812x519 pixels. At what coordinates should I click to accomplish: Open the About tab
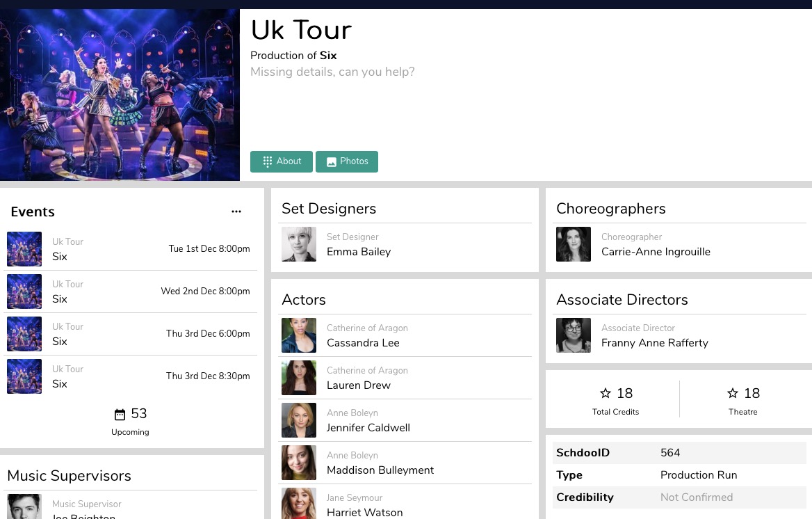pyautogui.click(x=282, y=161)
